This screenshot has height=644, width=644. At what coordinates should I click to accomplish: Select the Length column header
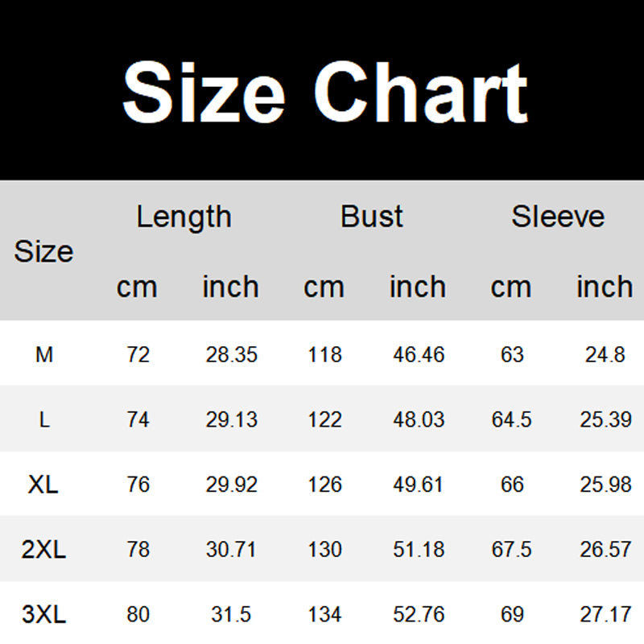pyautogui.click(x=184, y=217)
